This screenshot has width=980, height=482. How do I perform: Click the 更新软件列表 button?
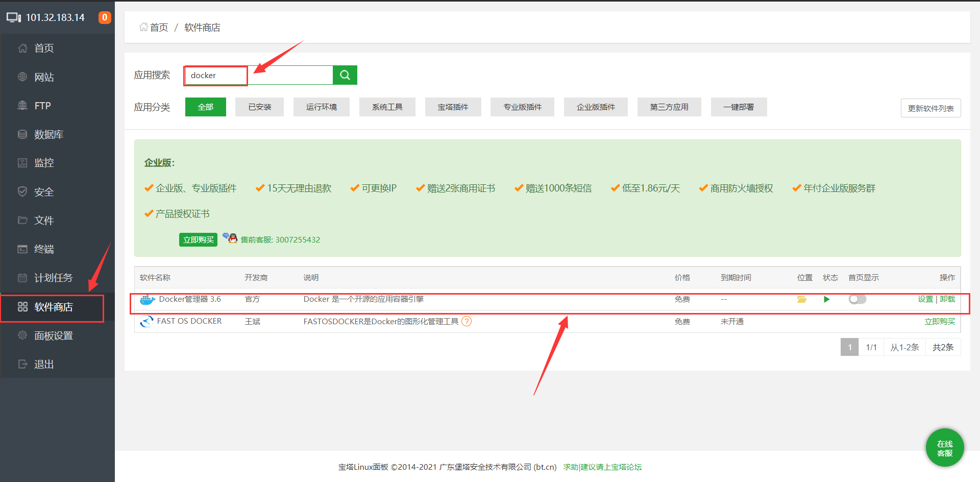[930, 108]
